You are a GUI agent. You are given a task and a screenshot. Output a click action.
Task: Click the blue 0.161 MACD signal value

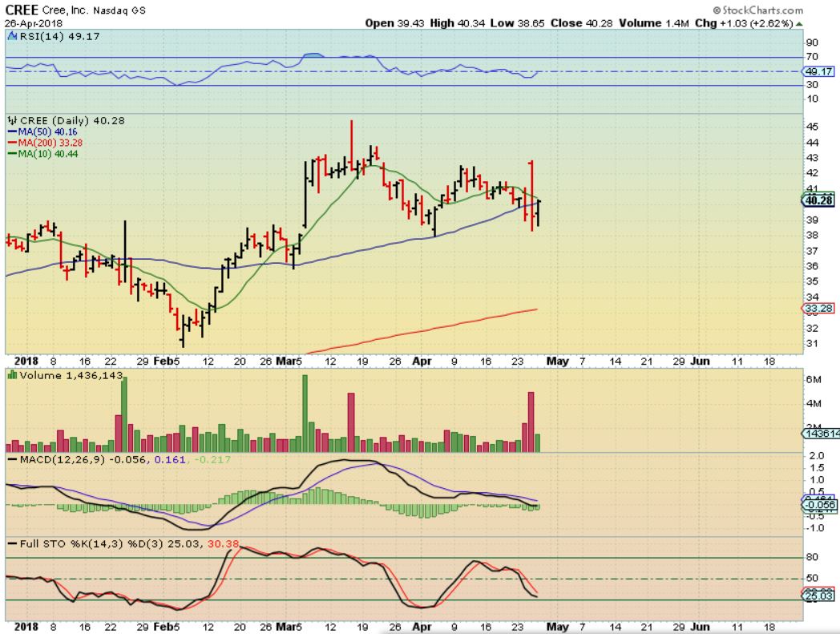coord(170,459)
